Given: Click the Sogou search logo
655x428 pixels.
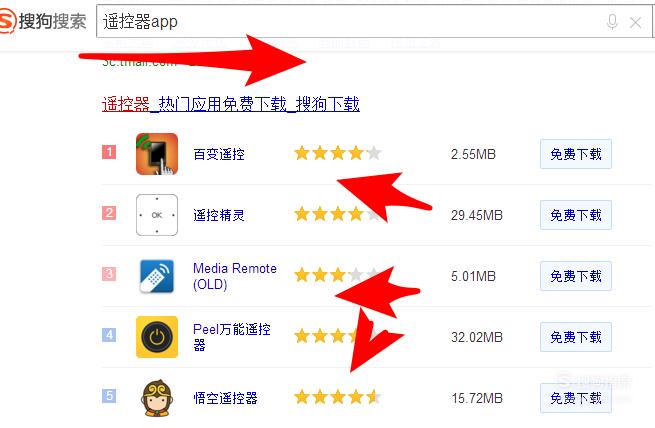Looking at the screenshot, I should click(x=43, y=21).
